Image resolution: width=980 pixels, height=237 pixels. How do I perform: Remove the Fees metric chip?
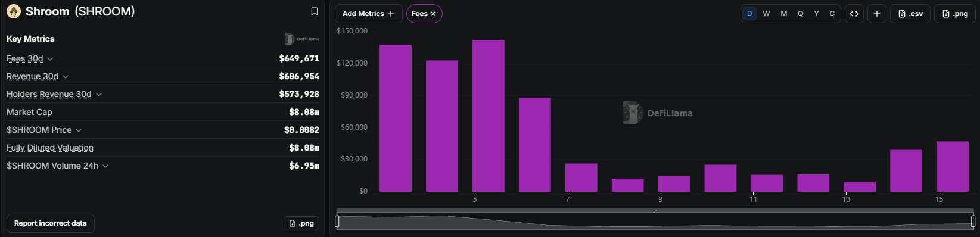[433, 14]
